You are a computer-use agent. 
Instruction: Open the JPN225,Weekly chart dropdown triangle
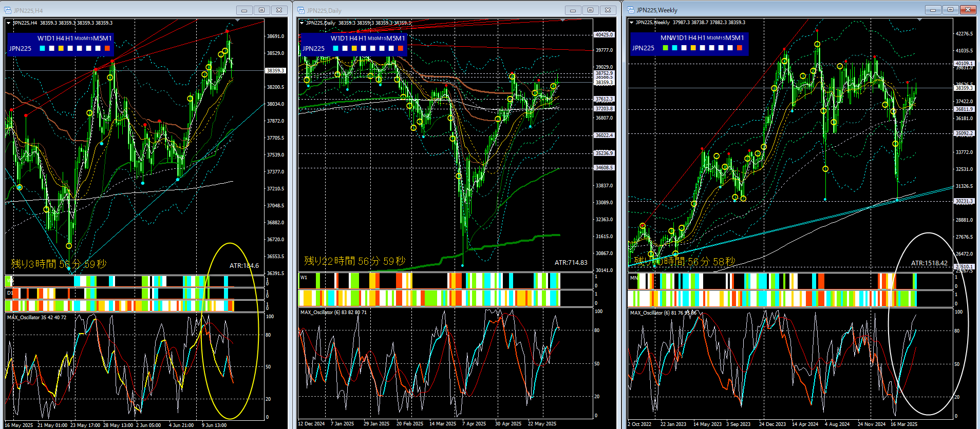(631, 22)
